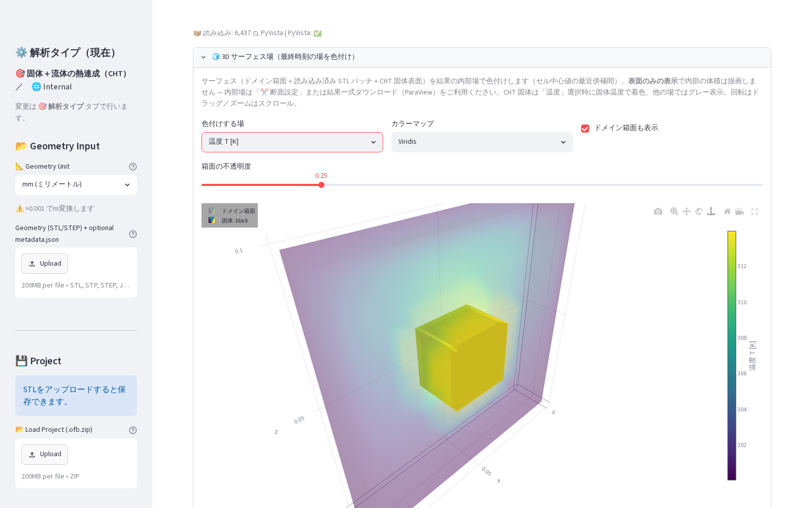Upload a geometry STL/STEP file
The image size is (812, 508).
tap(45, 264)
